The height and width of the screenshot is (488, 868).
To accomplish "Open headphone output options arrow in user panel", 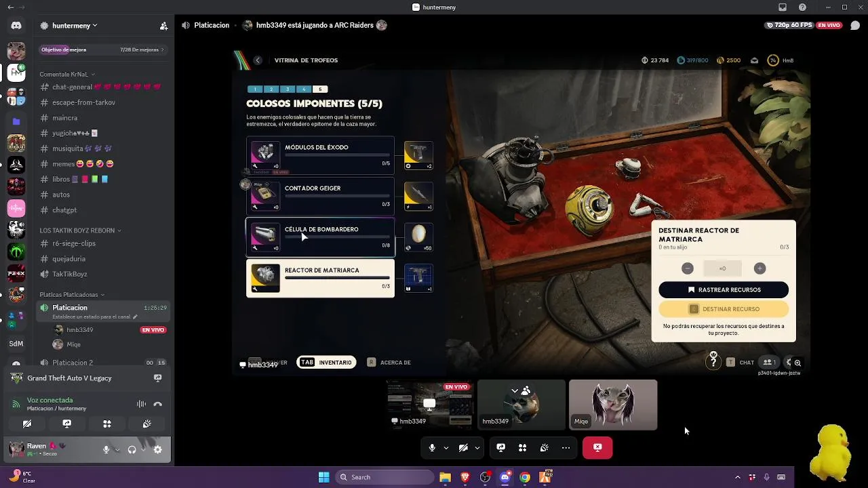I will coord(142,449).
